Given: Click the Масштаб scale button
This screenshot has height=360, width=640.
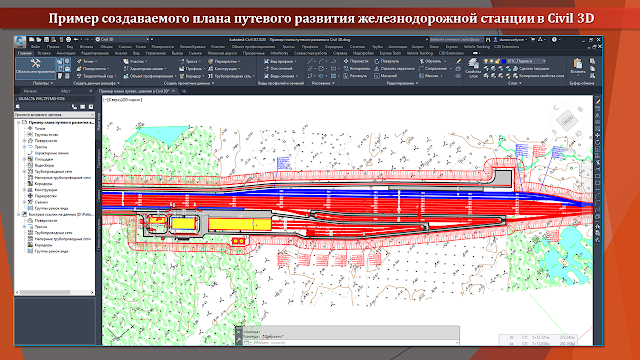Looking at the screenshot, I should tap(386, 76).
